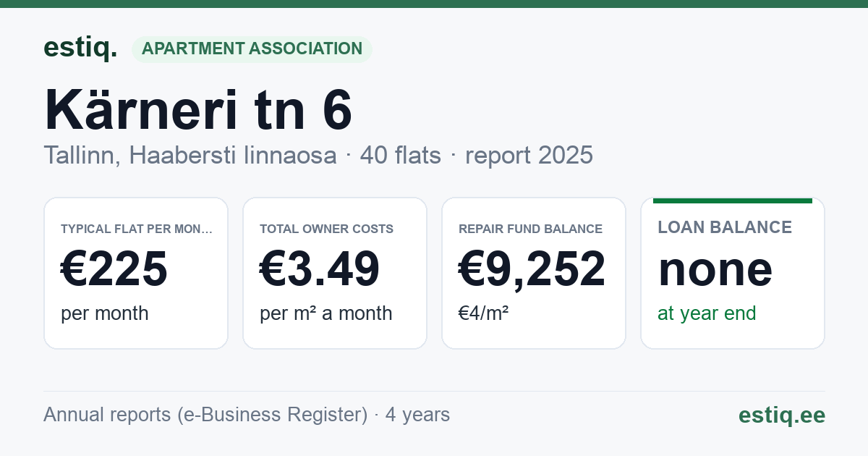The image size is (868, 456).
Task: Open the Total owner costs card
Action: point(335,273)
